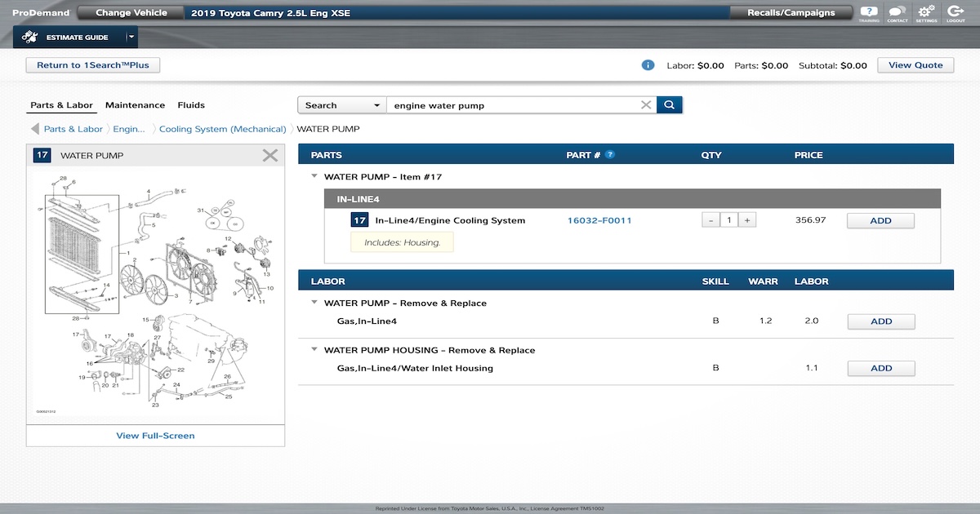The image size is (980, 514).
Task: Click the 356.97 price value
Action: pos(810,221)
